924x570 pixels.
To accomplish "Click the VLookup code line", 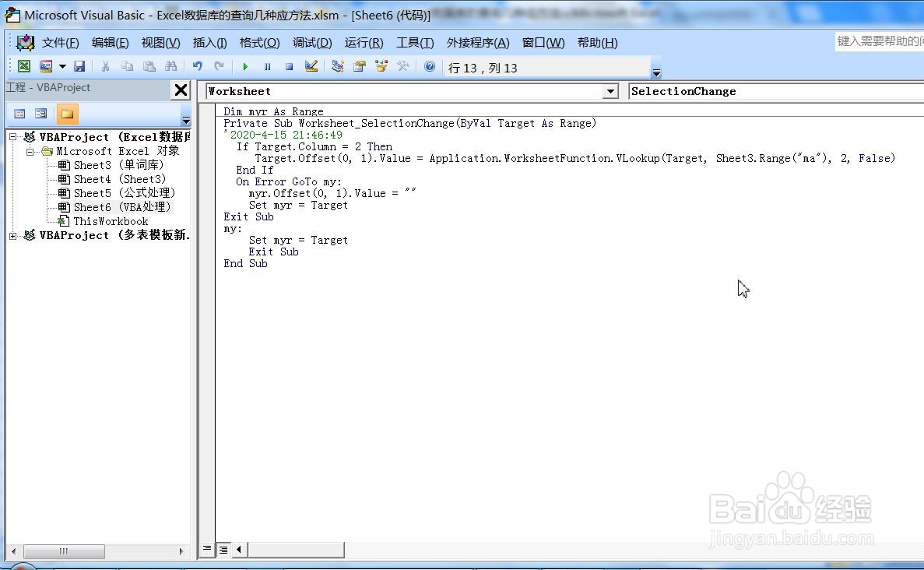I will pyautogui.click(x=574, y=158).
